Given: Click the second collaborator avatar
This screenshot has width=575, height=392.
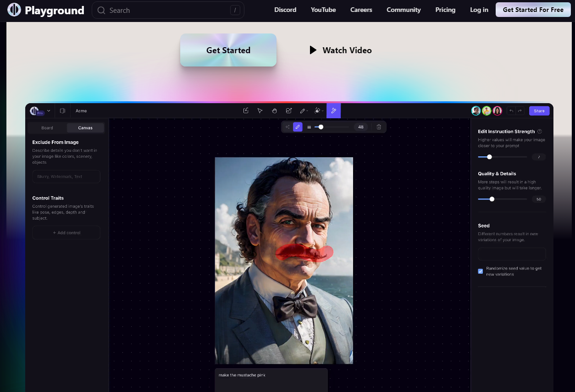Looking at the screenshot, I should click(x=487, y=110).
